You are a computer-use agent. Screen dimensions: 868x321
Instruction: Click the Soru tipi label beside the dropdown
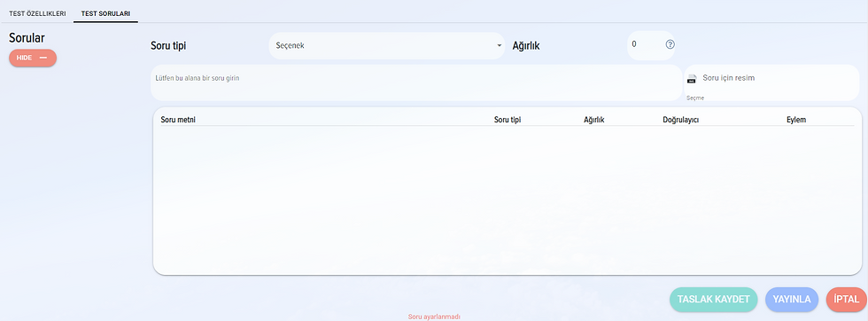(168, 46)
